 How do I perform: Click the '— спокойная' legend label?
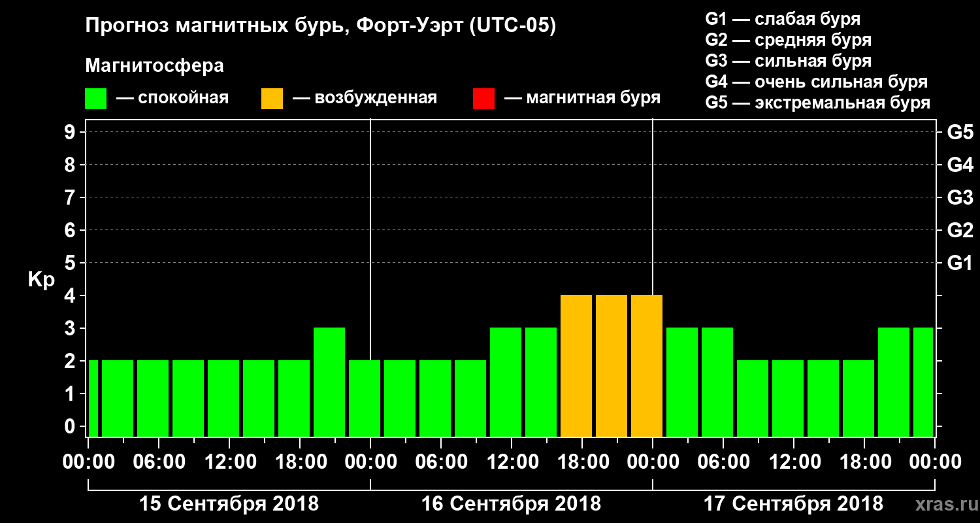[172, 98]
